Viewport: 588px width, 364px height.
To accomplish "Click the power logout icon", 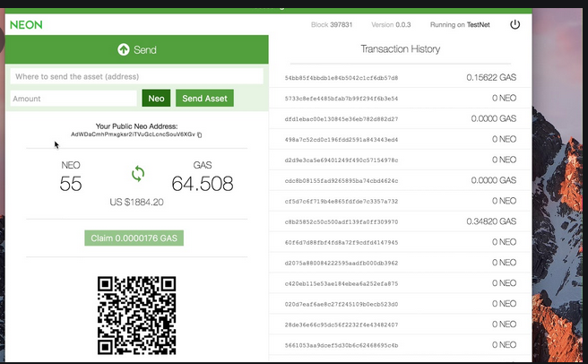I will pos(514,24).
